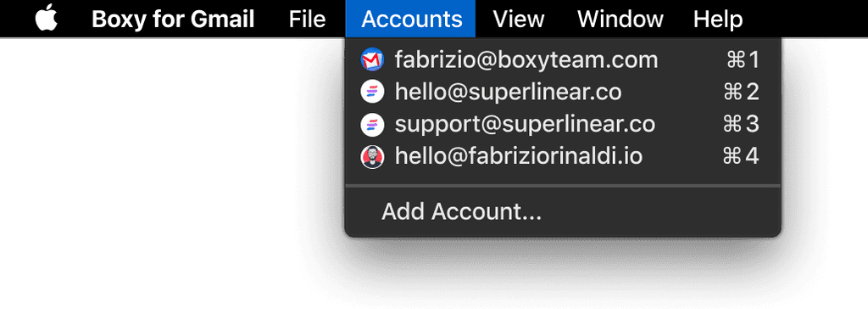
Task: Switch to fabrizio@boxyteam.com account
Action: 563,59
